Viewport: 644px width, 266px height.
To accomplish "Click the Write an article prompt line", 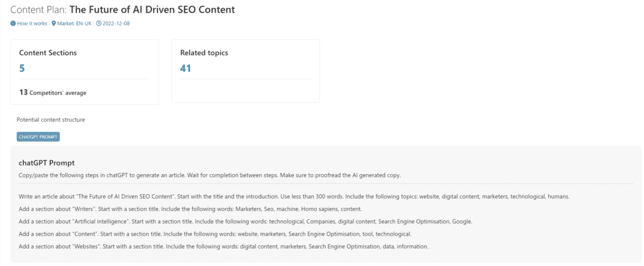I will click(x=294, y=196).
